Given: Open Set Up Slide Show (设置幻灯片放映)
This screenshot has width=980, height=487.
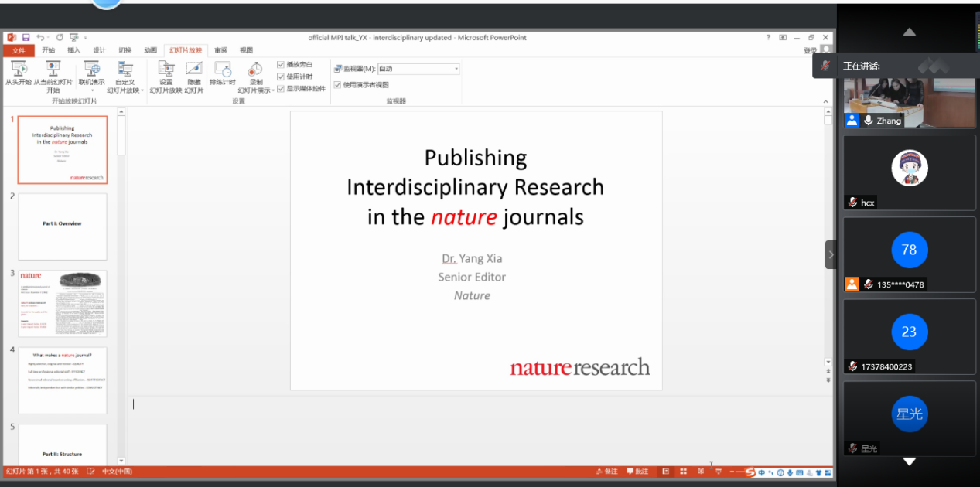Looking at the screenshot, I should point(166,77).
